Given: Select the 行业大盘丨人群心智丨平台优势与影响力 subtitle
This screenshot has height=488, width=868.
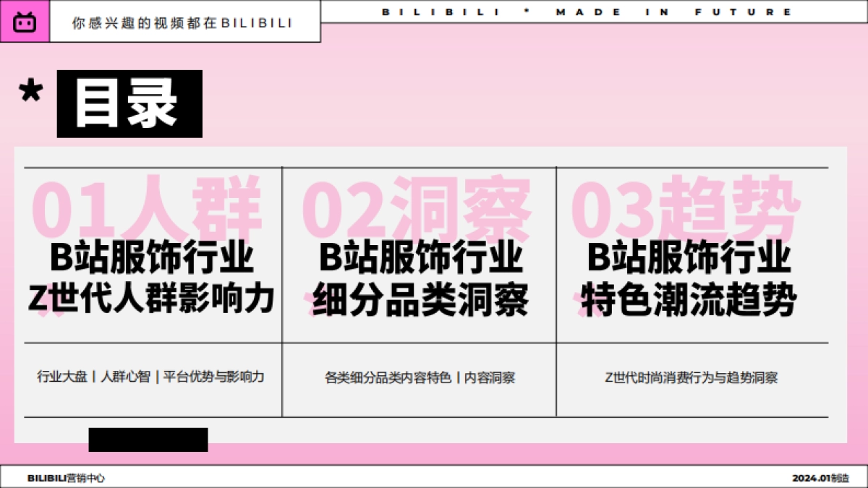Looking at the screenshot, I should point(150,376).
